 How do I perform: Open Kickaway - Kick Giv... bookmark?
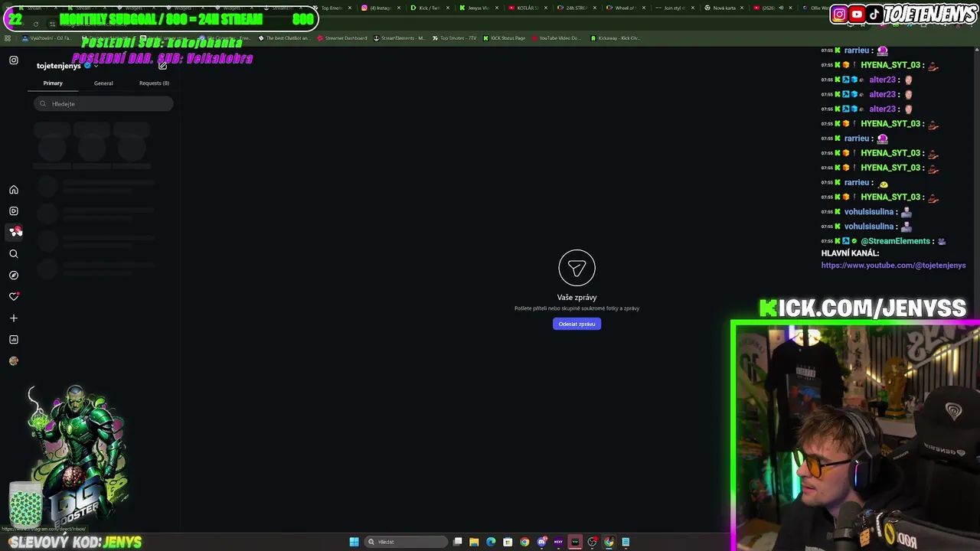point(615,38)
